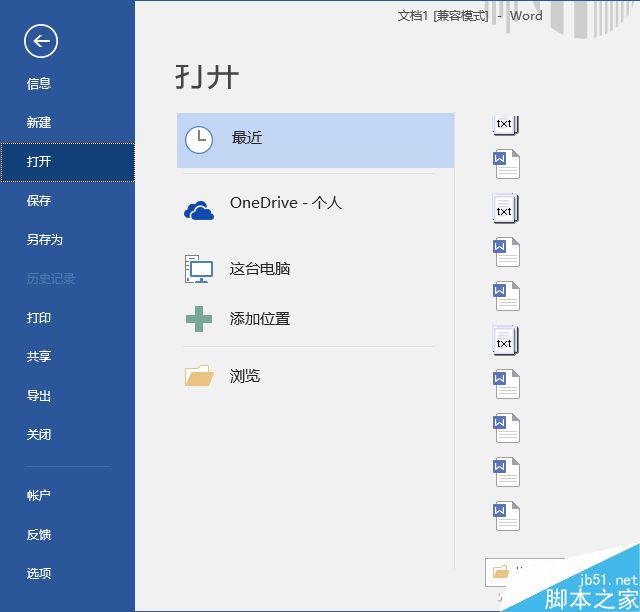Viewport: 640px width, 612px height.
Task: Click 关闭 to close the document
Action: click(x=39, y=434)
